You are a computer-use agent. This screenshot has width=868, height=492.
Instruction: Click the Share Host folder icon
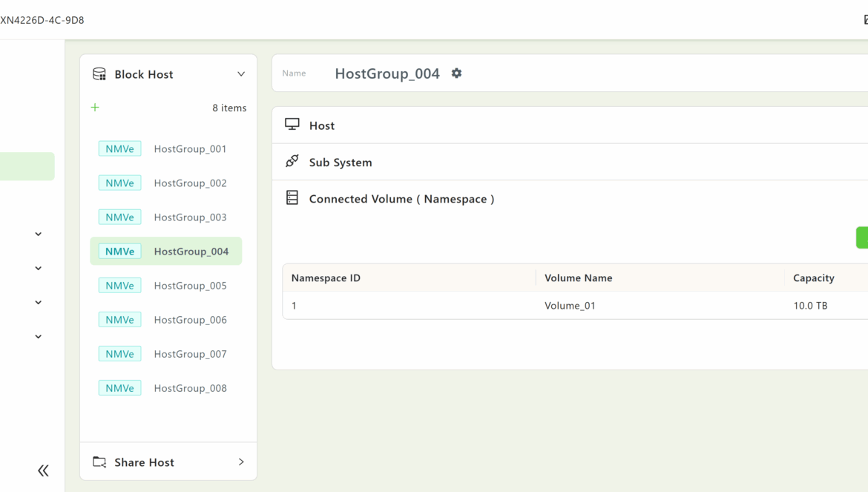point(99,462)
